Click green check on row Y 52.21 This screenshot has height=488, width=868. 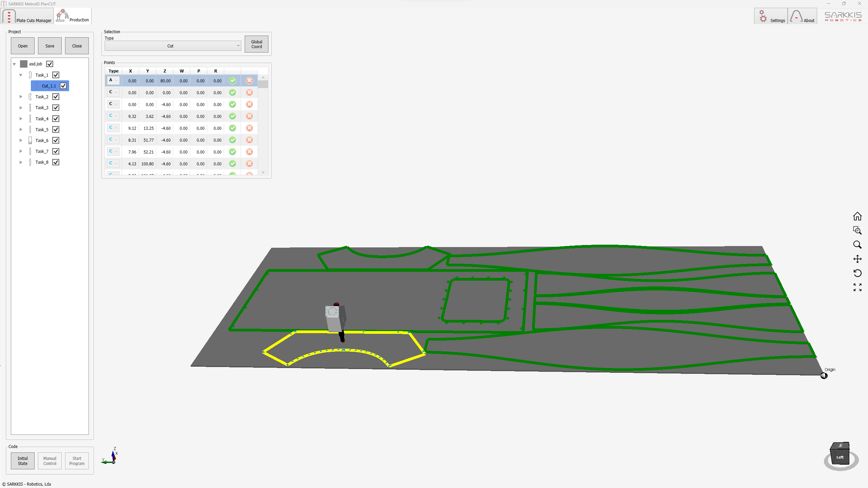[x=233, y=152]
